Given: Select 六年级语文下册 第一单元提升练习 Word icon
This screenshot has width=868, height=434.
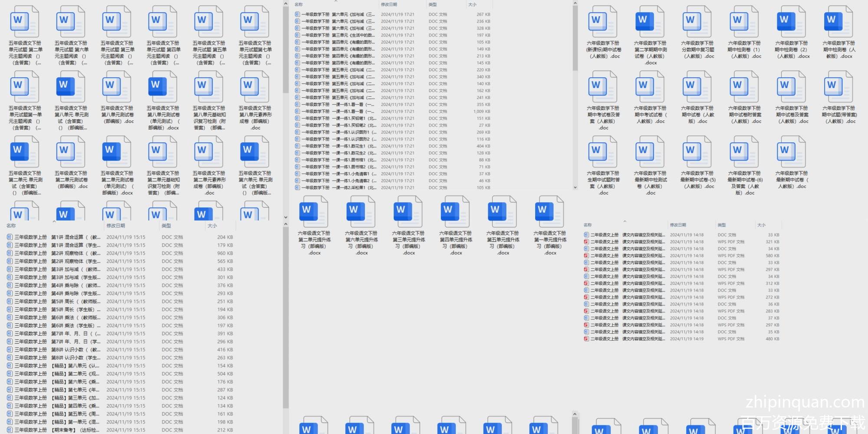Looking at the screenshot, I should [549, 211].
